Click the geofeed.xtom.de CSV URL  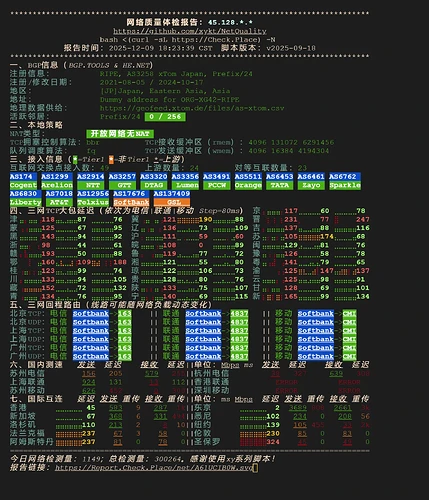pyautogui.click(x=192, y=108)
